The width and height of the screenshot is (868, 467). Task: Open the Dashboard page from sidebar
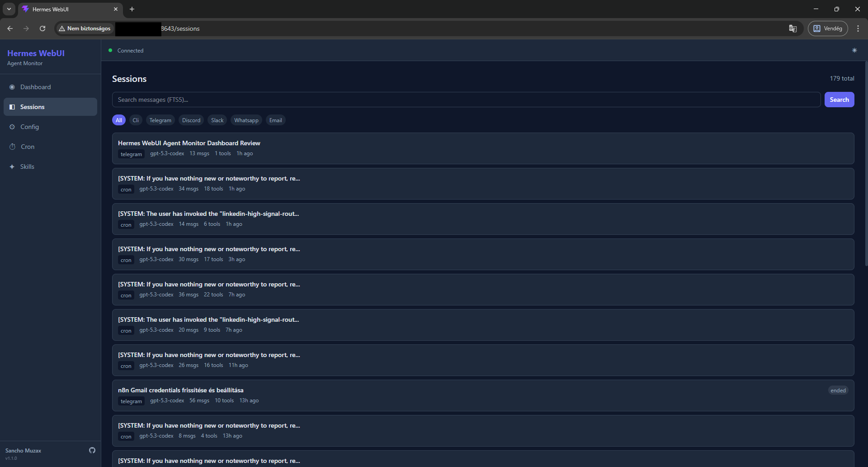[50, 87]
